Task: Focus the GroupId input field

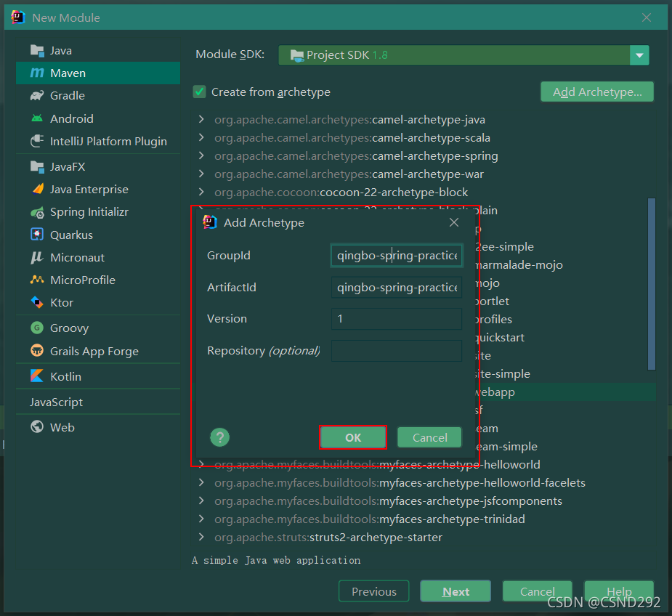Action: (397, 256)
